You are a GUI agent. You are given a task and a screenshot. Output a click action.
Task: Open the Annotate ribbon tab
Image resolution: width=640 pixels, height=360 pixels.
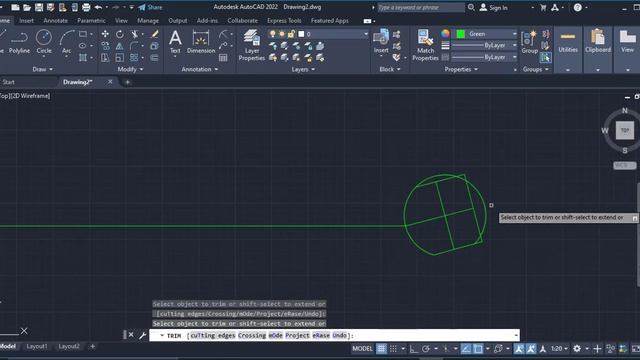tap(56, 20)
